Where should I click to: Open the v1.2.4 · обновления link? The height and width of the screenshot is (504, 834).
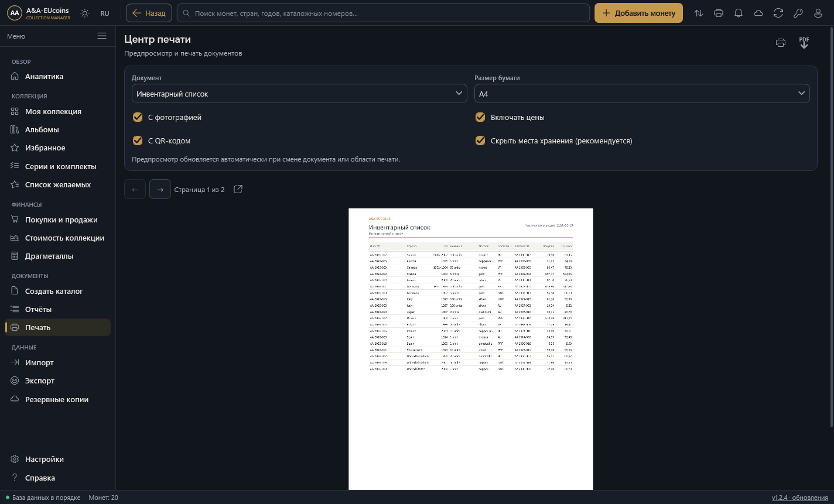click(800, 498)
